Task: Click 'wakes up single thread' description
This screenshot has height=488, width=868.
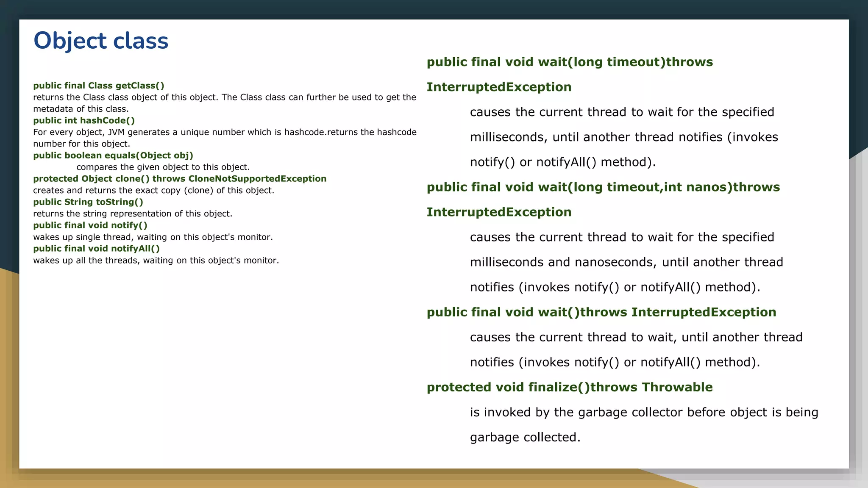Action: 153,237
